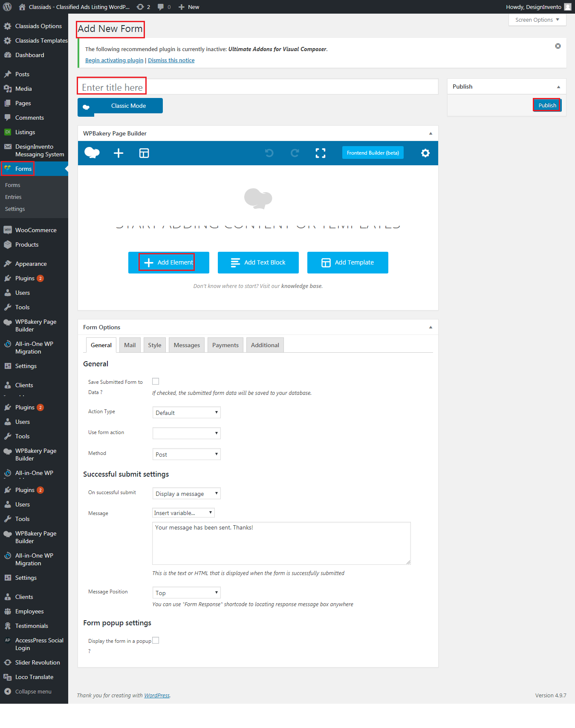Open the Action Type dropdown
Viewport: 575px width, 728px height.
click(186, 412)
